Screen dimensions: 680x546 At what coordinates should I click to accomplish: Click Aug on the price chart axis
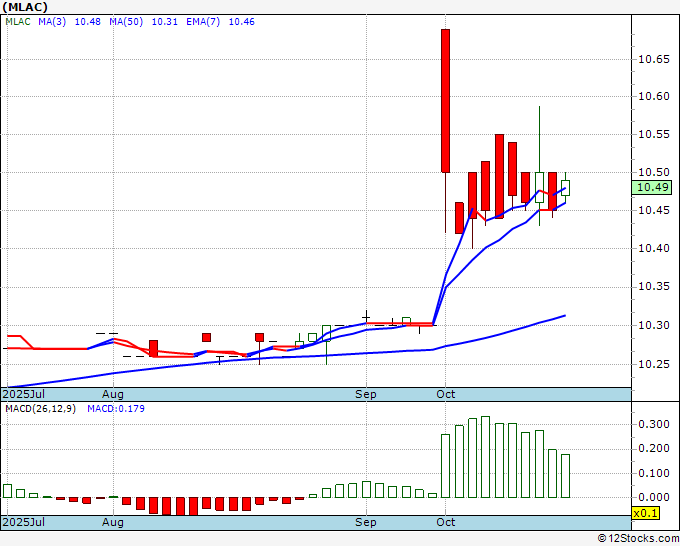pyautogui.click(x=113, y=394)
